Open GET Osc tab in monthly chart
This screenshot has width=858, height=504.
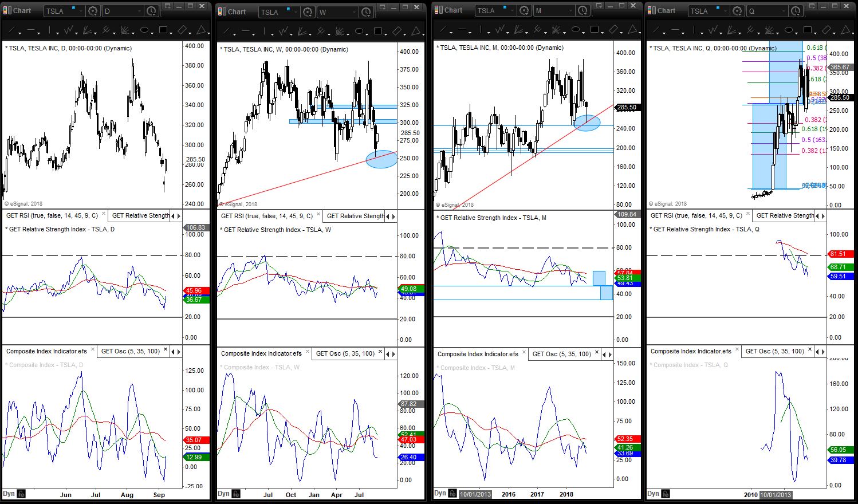pyautogui.click(x=562, y=354)
